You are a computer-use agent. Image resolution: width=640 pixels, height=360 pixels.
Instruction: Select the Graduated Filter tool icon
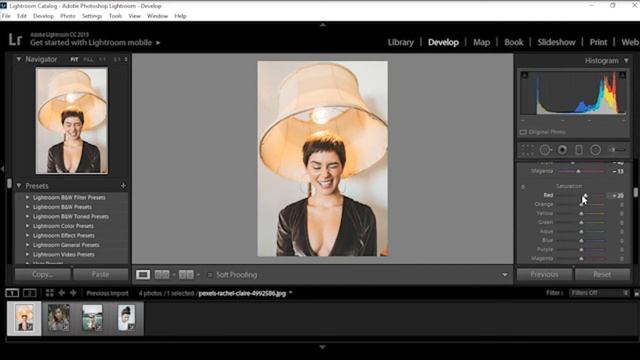point(579,150)
